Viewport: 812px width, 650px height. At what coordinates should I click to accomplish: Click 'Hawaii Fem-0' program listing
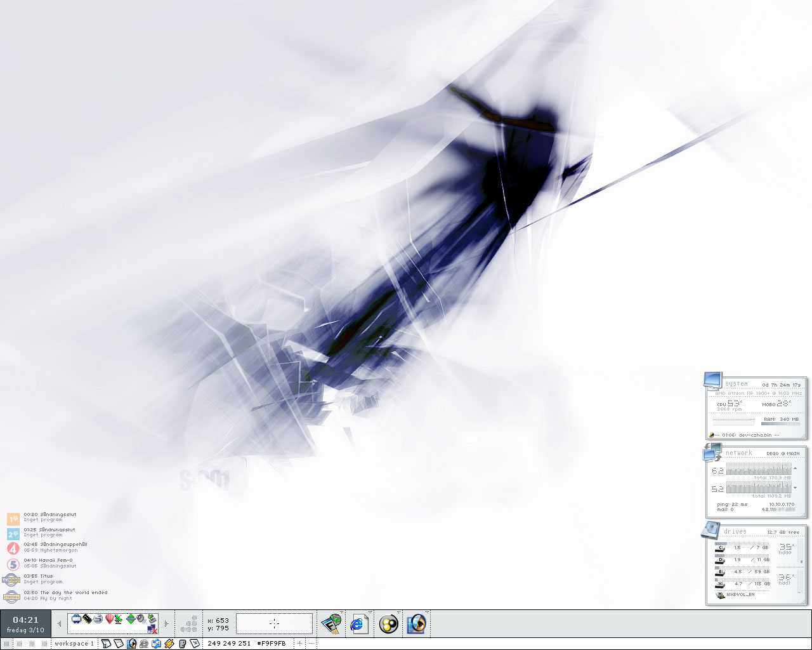[56, 560]
